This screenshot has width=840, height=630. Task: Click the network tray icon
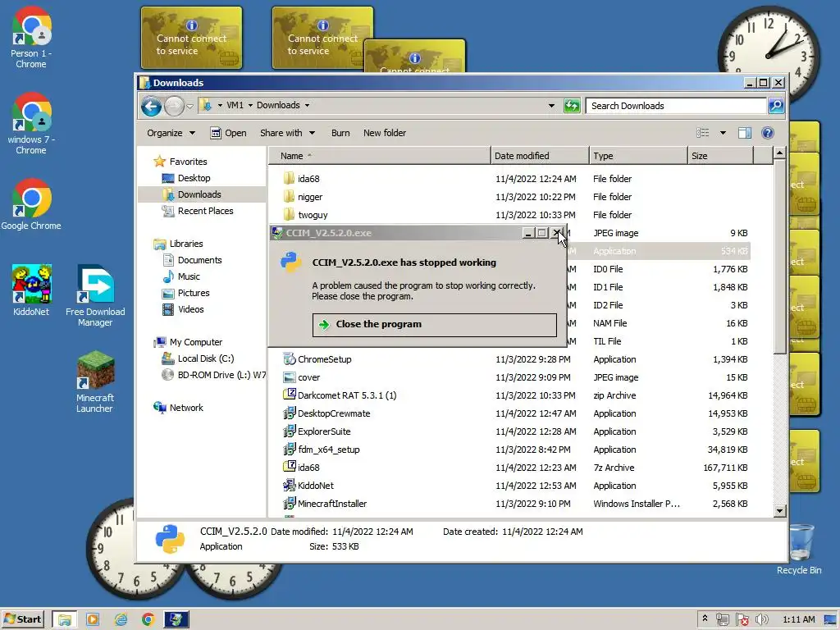click(x=722, y=620)
